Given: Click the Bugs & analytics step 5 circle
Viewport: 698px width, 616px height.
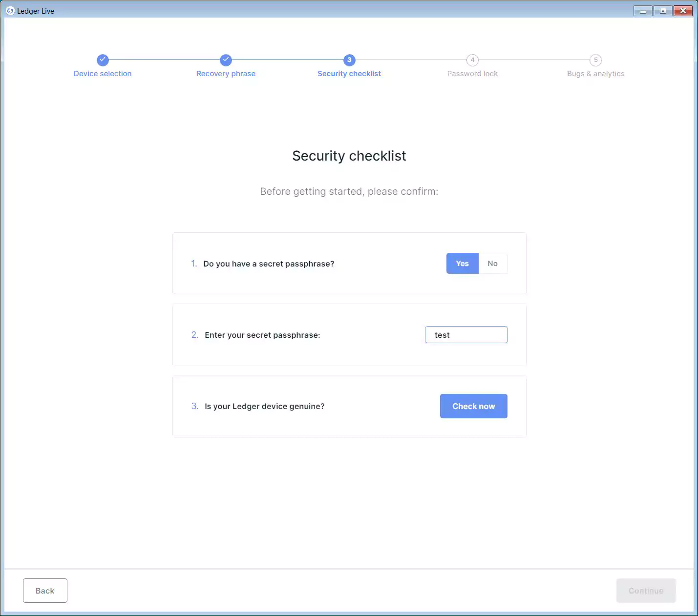Looking at the screenshot, I should click(595, 60).
